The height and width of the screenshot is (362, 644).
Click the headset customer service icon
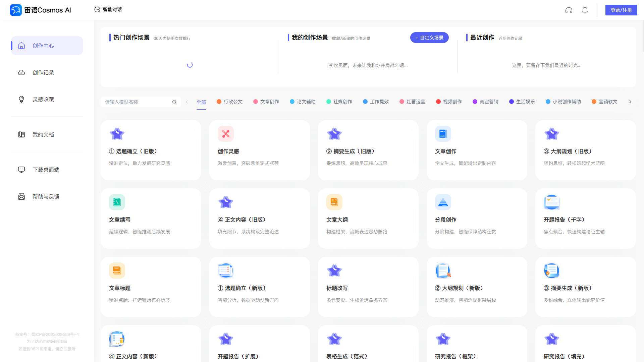pos(569,10)
